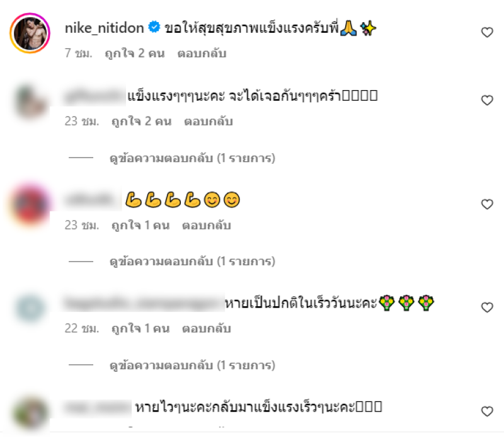The width and height of the screenshot is (504, 443).
Task: View the 2 likes on the 23-hour แข็งแรง comment
Action: coord(141,122)
